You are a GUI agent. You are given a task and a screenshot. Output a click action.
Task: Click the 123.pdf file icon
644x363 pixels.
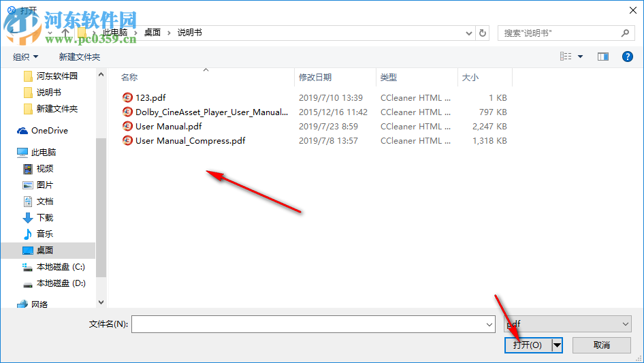click(x=127, y=97)
